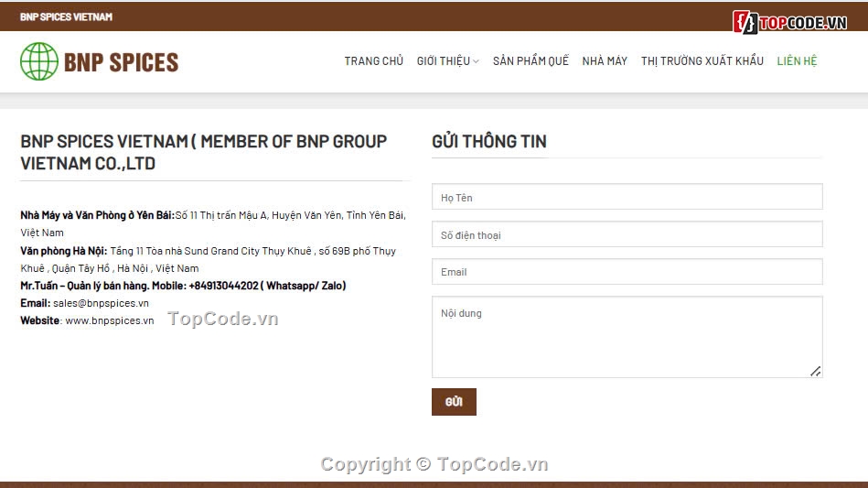Click Nhà Máy và Văn Phòng ở Yên Bái label
The height and width of the screenshot is (488, 868).
click(98, 215)
